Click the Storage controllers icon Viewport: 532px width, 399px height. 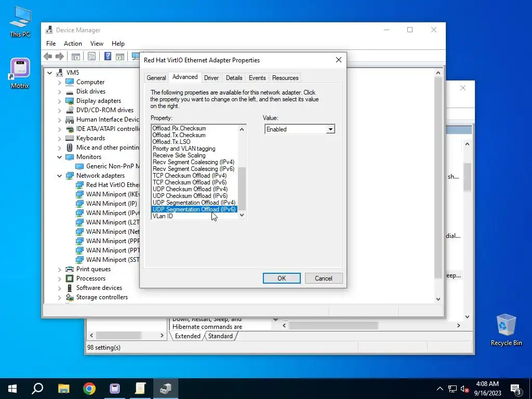pyautogui.click(x=70, y=297)
